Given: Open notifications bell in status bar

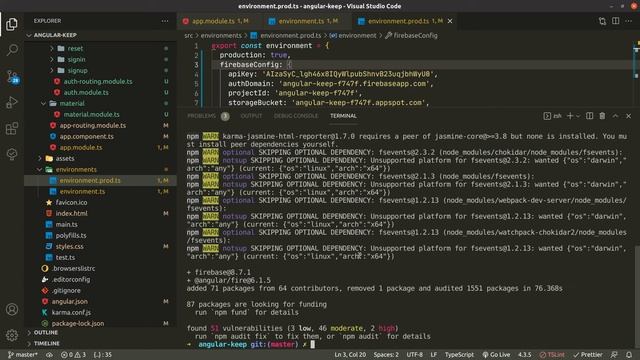Looking at the screenshot, I should (629, 355).
